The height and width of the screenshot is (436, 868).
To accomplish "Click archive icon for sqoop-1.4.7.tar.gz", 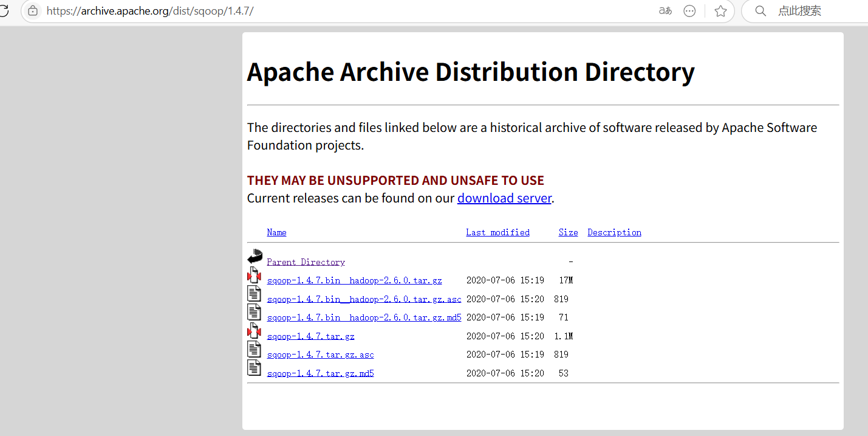I will click(254, 331).
